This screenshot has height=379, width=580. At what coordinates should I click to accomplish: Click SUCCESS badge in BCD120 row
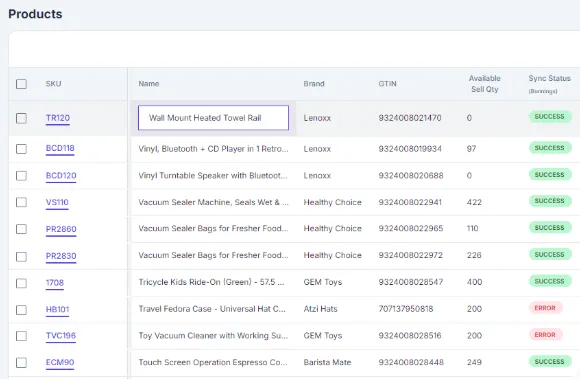pos(550,175)
